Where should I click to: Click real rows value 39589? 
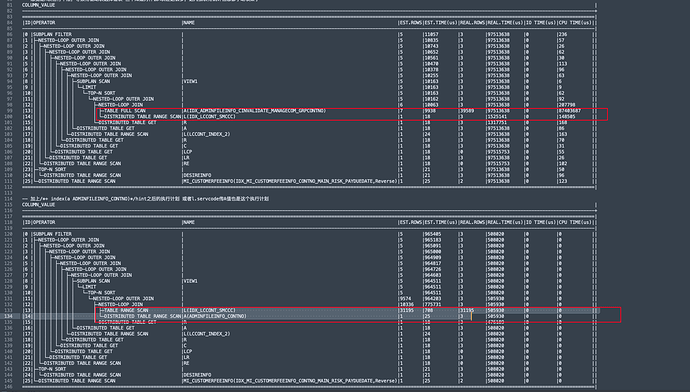tap(467, 111)
